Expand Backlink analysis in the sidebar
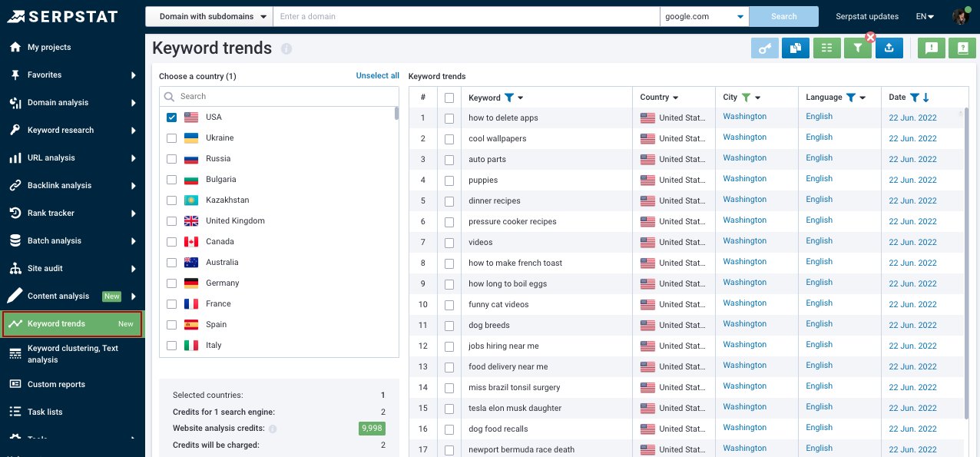 pyautogui.click(x=72, y=185)
